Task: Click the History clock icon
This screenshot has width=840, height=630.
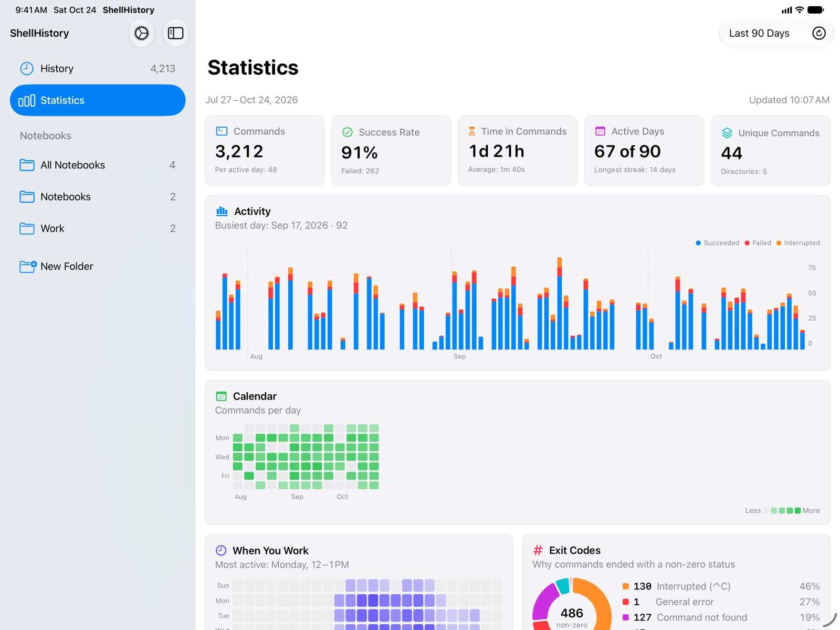Action: [x=27, y=69]
